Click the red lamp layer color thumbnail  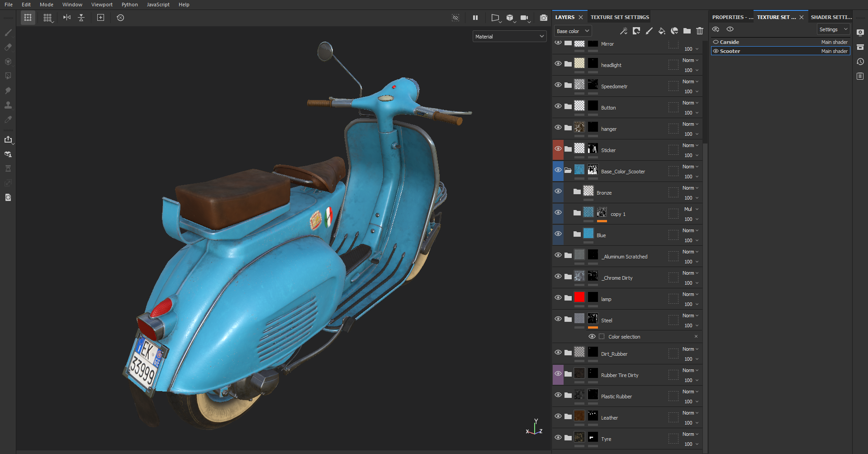click(579, 297)
